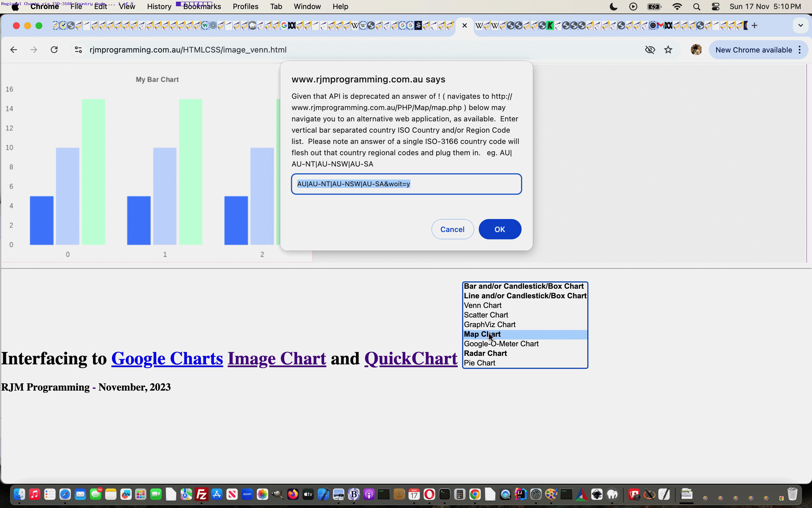Open the App Store Dock icon
The image size is (812, 508).
217,494
